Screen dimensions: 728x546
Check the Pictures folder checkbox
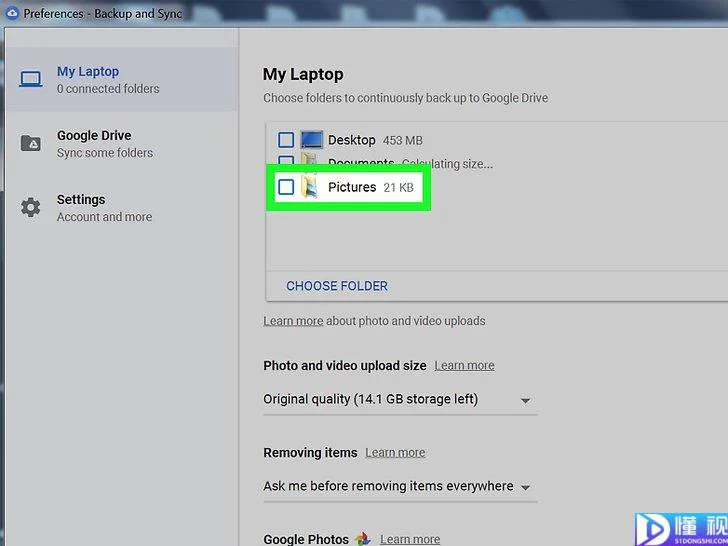pyautogui.click(x=286, y=187)
